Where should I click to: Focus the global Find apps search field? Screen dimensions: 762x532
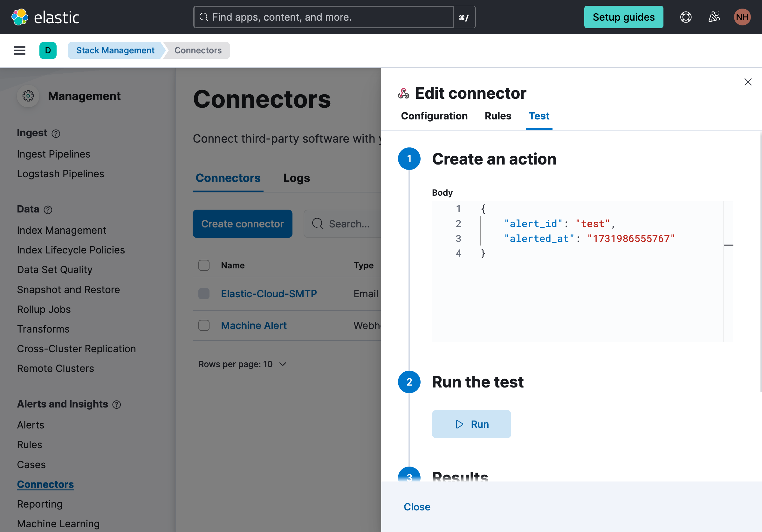(x=324, y=17)
